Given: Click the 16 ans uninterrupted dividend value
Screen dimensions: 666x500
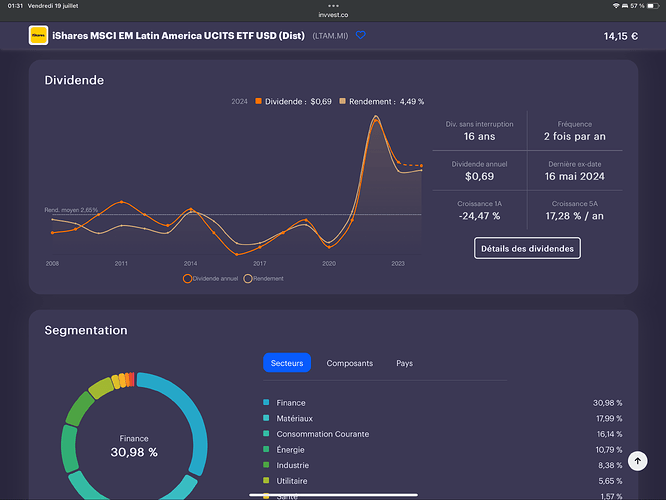Looking at the screenshot, I should pos(479,136).
